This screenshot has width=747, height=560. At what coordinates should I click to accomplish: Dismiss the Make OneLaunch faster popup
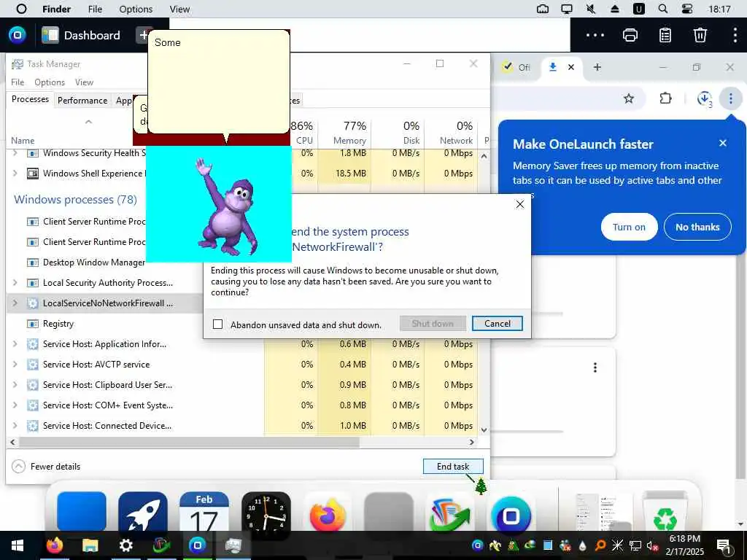pyautogui.click(x=722, y=143)
